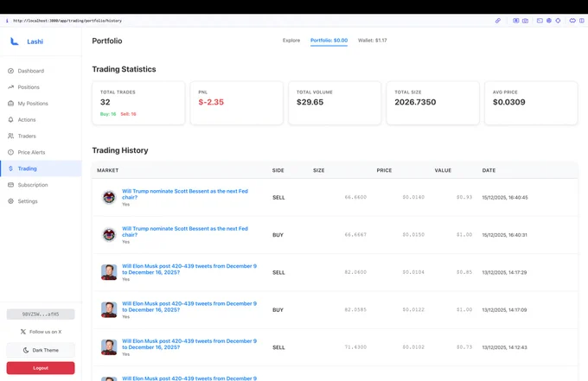Click the red Logout button
This screenshot has width=588, height=381.
coord(41,368)
